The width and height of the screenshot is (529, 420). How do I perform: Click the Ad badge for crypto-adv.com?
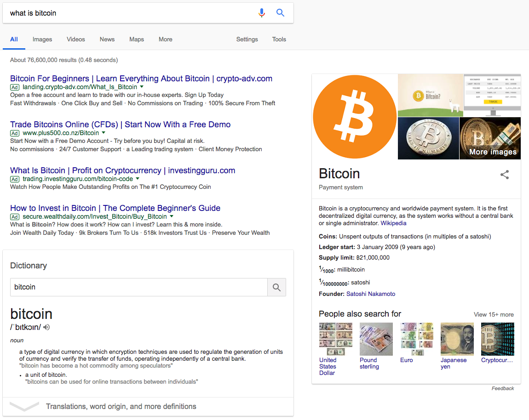click(15, 87)
